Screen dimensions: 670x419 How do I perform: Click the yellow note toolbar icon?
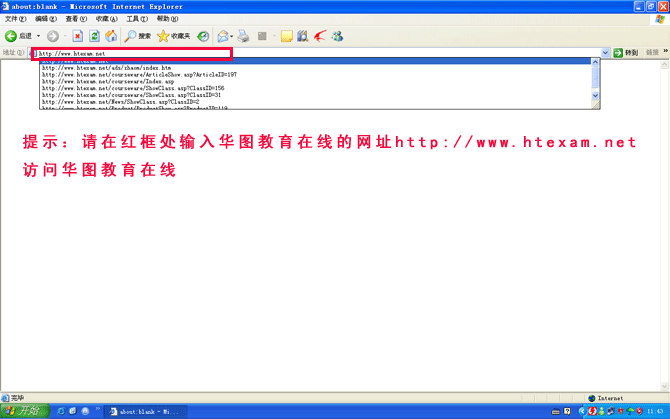[x=286, y=36]
